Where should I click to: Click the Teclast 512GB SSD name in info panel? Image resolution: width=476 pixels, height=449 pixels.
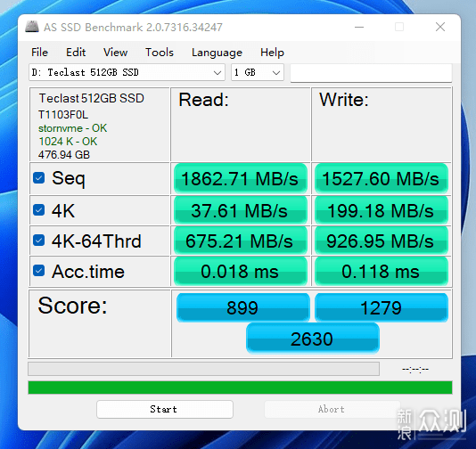pyautogui.click(x=92, y=98)
